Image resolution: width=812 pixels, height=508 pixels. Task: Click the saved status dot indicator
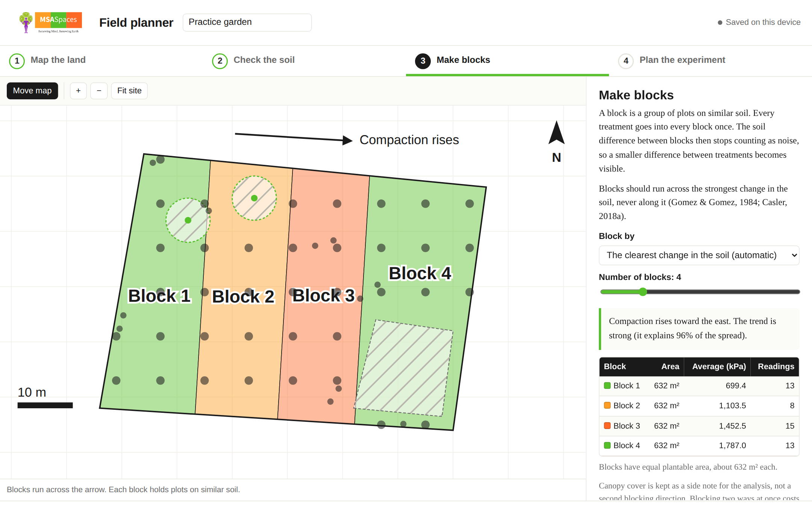(720, 23)
